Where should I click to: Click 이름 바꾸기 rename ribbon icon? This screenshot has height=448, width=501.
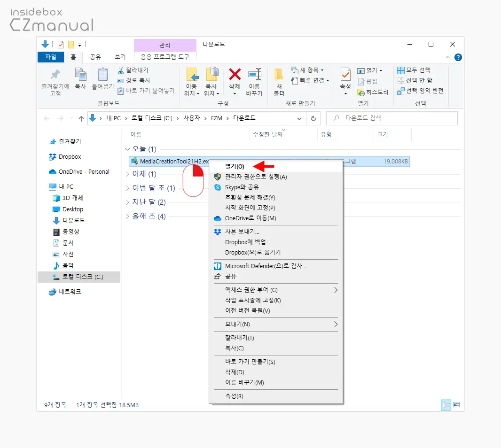click(255, 74)
